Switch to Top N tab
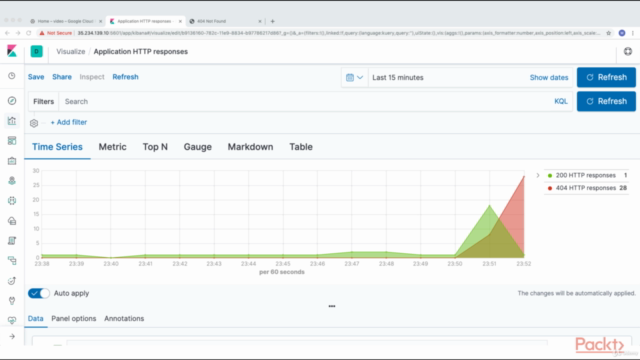Image resolution: width=640 pixels, height=360 pixels. [155, 147]
